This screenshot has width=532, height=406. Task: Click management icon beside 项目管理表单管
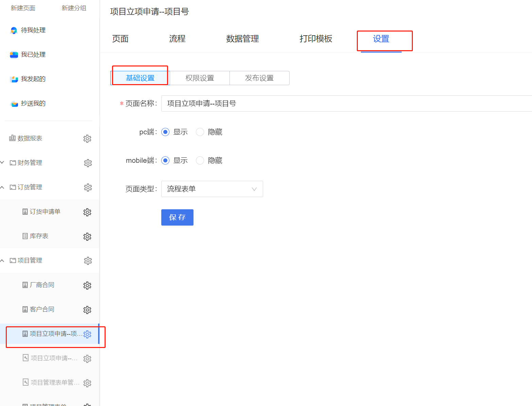click(x=25, y=382)
